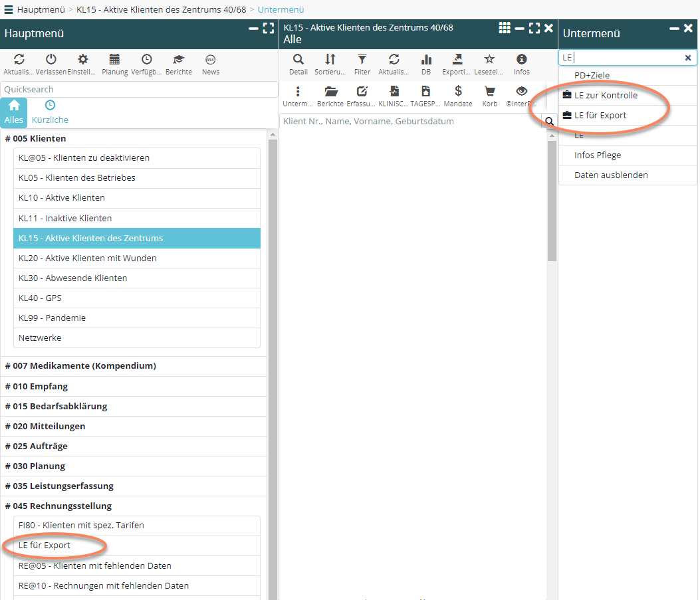
Task: Clear the Untermenü search field with X
Action: click(688, 58)
